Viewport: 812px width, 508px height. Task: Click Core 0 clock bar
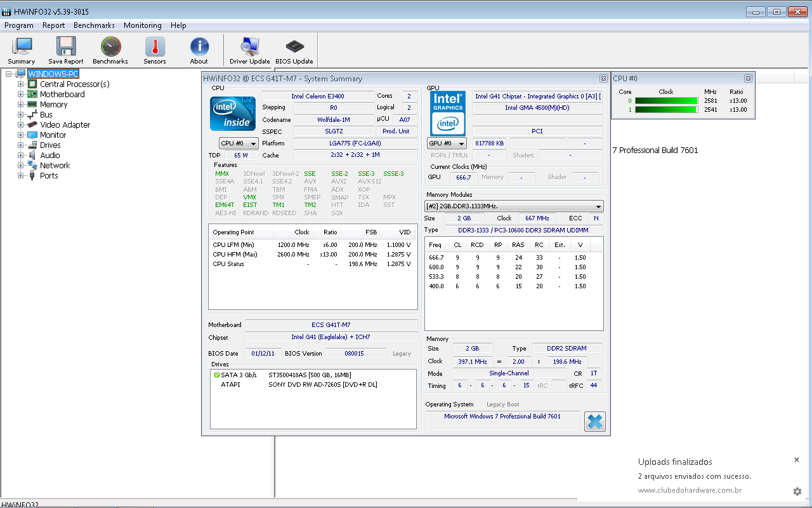click(x=667, y=100)
